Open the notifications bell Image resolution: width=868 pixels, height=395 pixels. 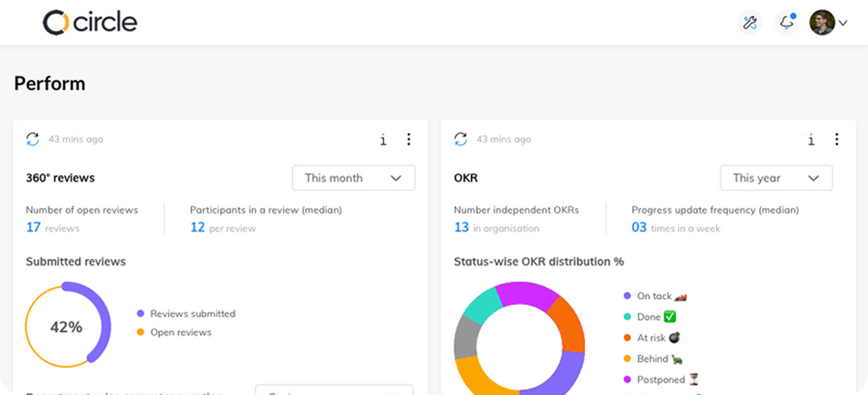click(786, 22)
